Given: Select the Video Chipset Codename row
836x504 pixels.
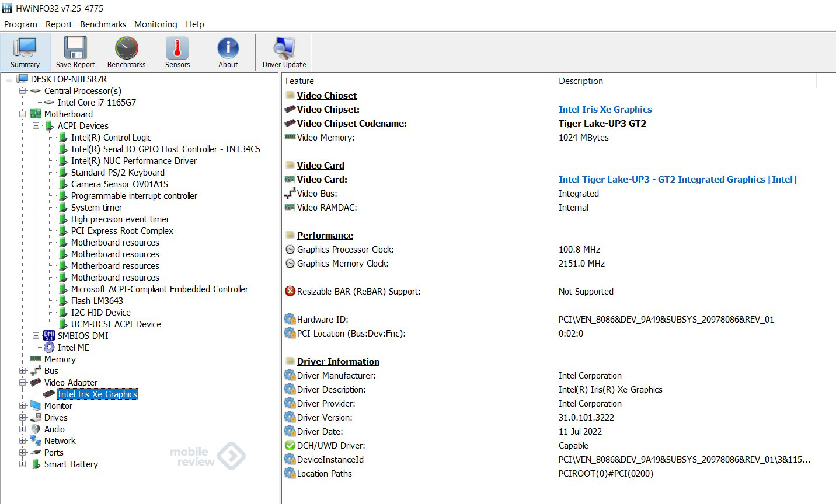Looking at the screenshot, I should [549, 123].
